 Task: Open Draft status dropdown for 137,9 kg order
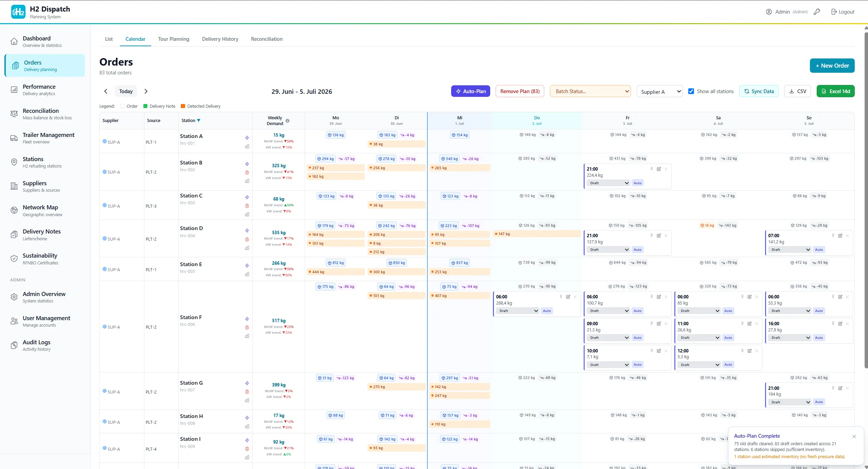(x=608, y=249)
